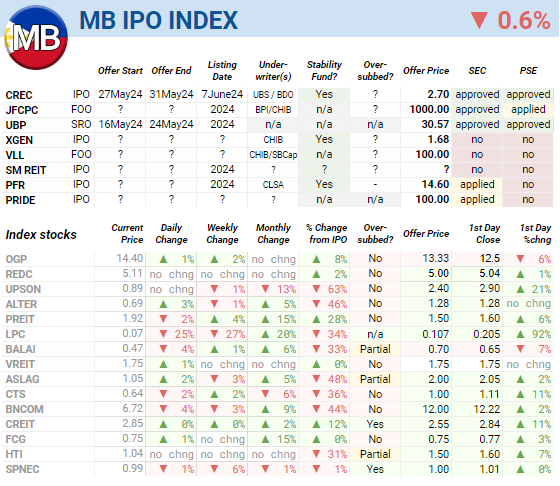This screenshot has height=486, width=560.
Task: Click the LPC stock label
Action: coord(15,334)
